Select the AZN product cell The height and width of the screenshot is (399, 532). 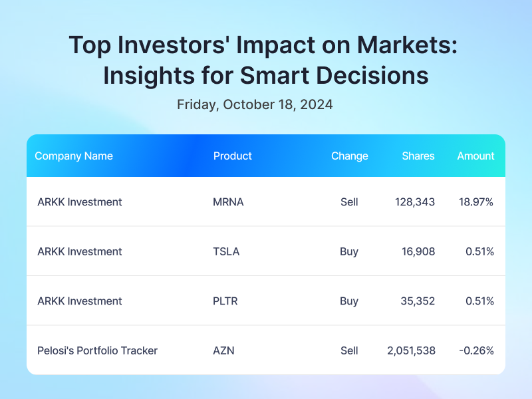(x=223, y=350)
